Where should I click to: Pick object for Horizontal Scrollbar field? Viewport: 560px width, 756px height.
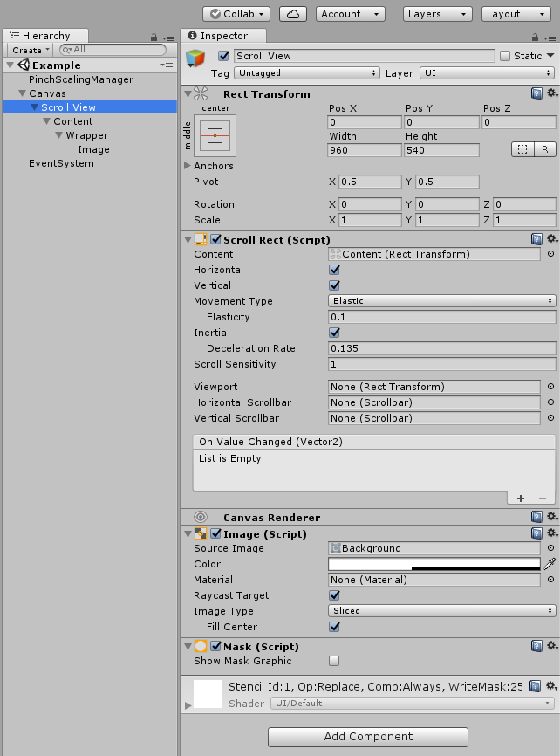coord(551,402)
